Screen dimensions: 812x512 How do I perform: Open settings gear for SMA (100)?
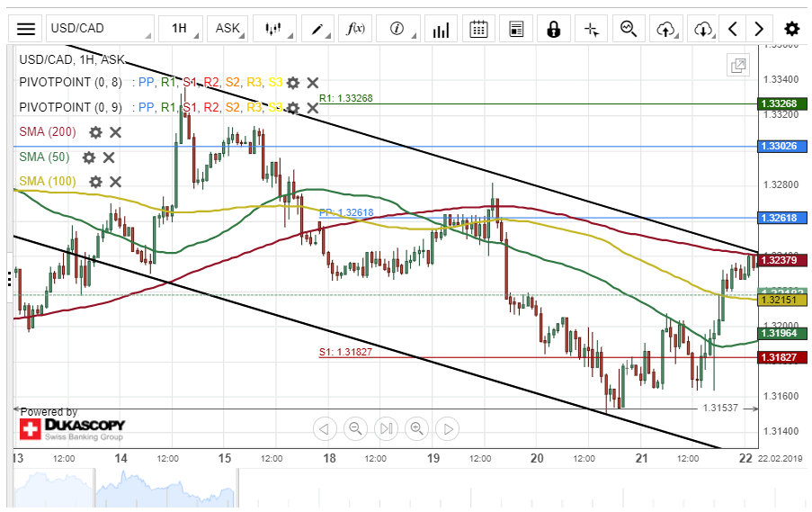pyautogui.click(x=95, y=182)
